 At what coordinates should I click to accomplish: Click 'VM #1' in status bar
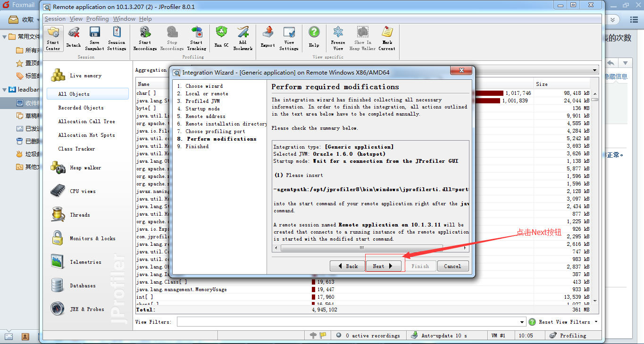click(498, 336)
